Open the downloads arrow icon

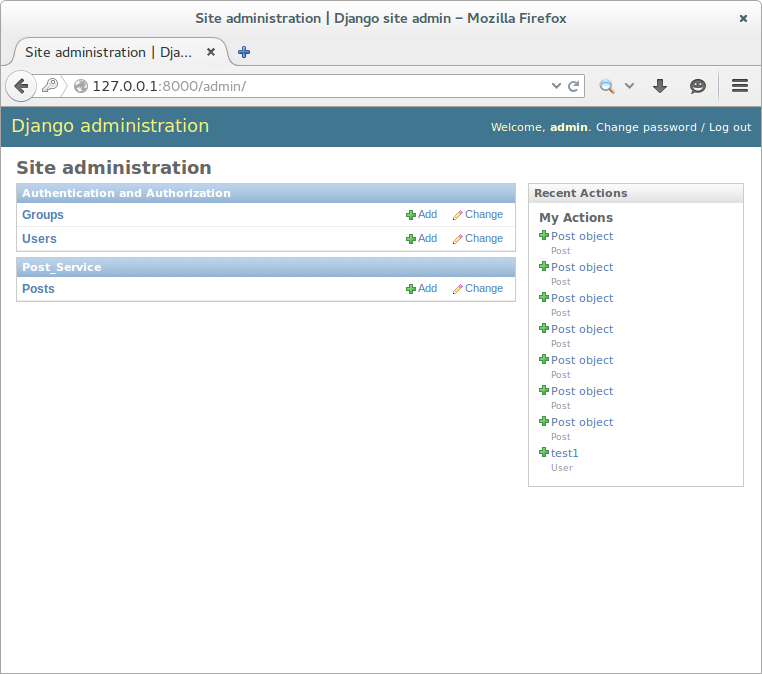click(659, 86)
